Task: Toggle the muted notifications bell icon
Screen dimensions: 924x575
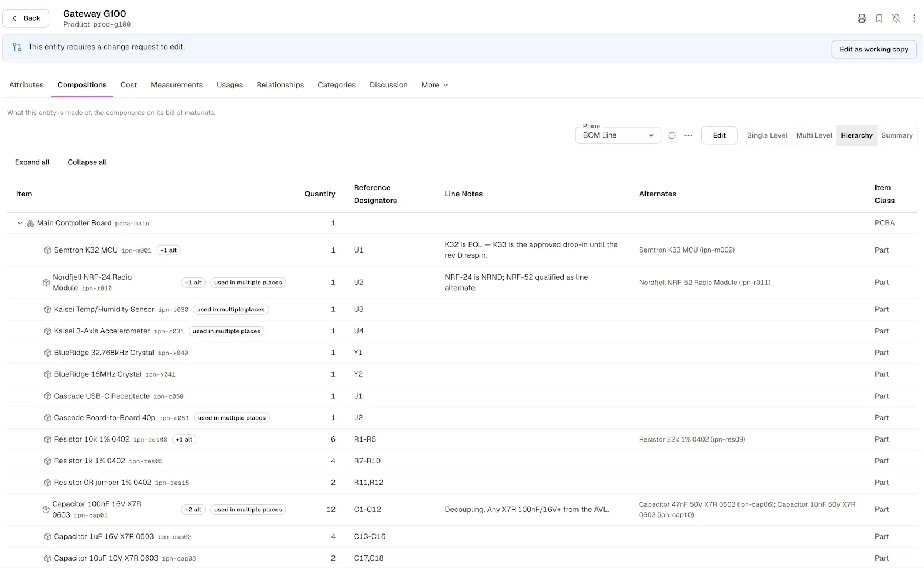Action: (896, 18)
